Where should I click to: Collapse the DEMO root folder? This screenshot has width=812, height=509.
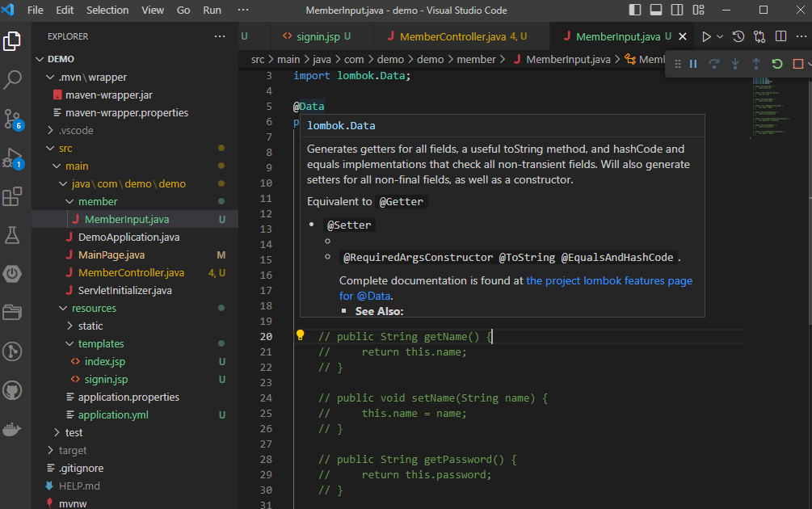tap(40, 59)
